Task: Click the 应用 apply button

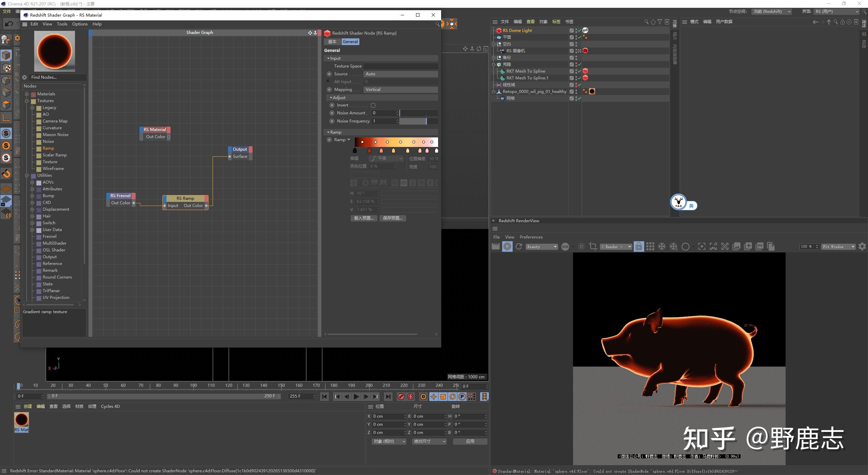Action: 470,441
